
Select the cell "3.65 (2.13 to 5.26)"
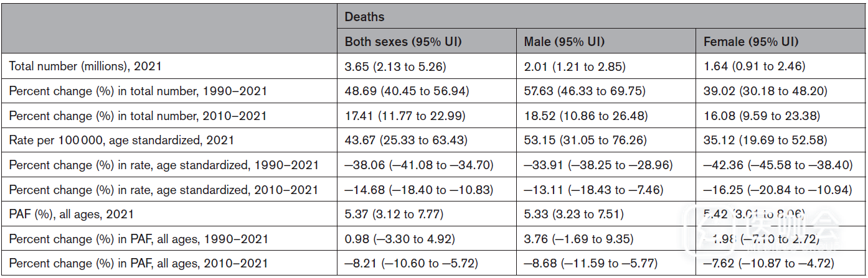395,66
